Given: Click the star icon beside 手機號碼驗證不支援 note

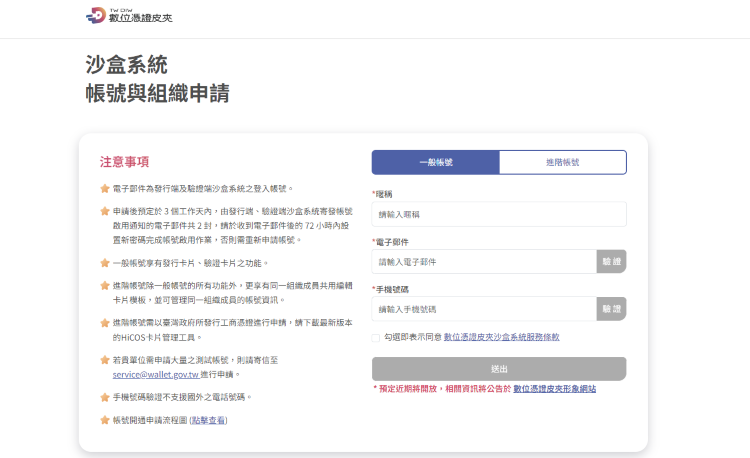Looking at the screenshot, I should 105,397.
